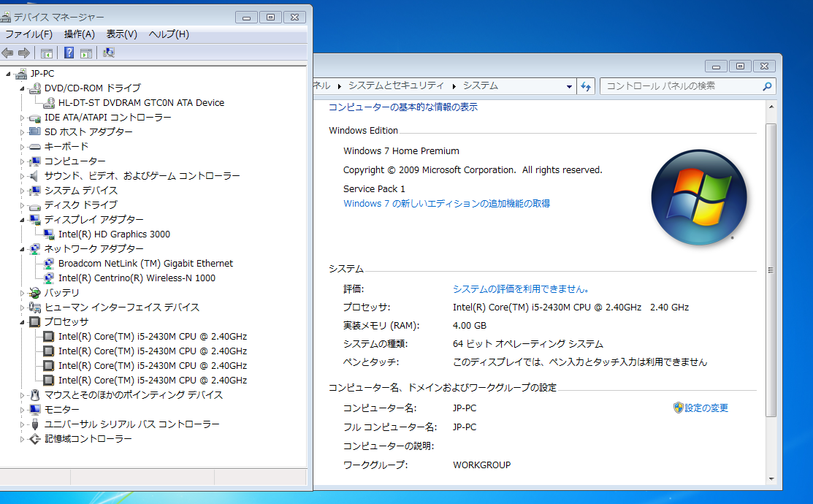Select the キーボード keyboard category icon
813x504 pixels.
(x=35, y=147)
